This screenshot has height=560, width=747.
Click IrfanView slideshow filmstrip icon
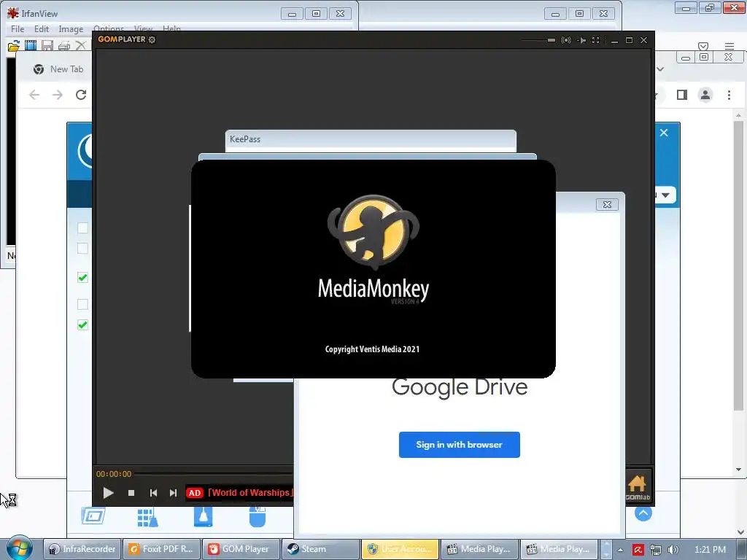click(x=31, y=46)
